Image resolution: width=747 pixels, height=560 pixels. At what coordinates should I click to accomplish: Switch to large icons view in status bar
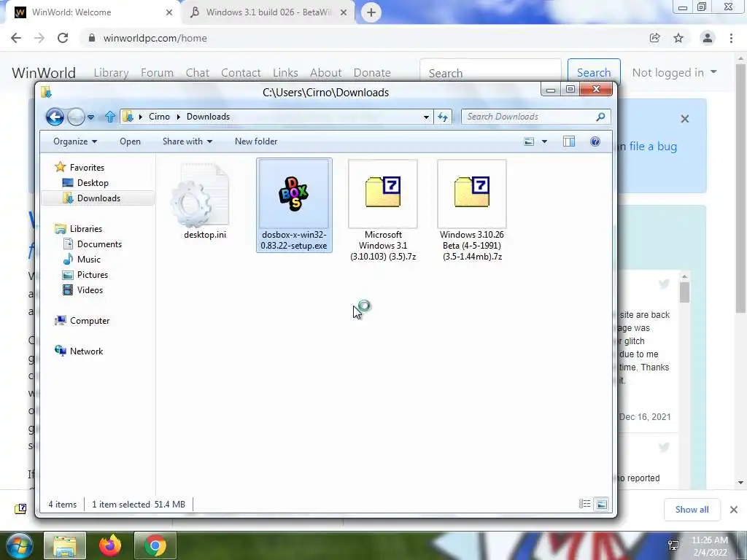click(602, 504)
